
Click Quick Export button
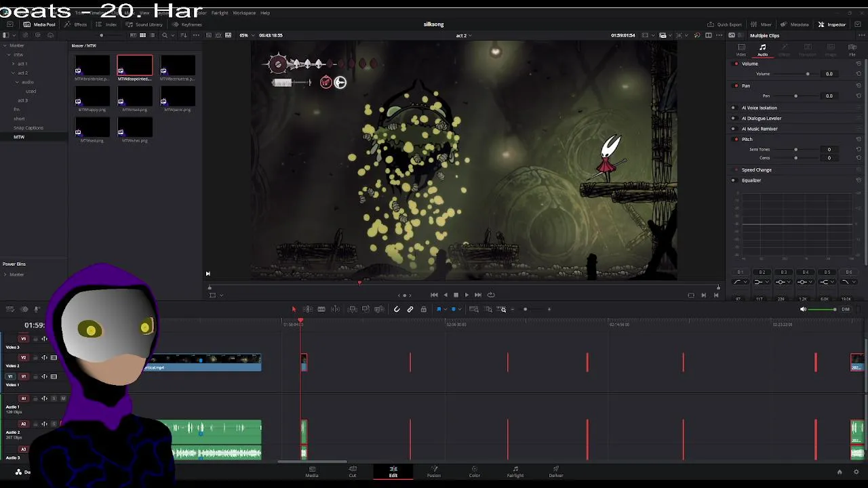coord(724,24)
